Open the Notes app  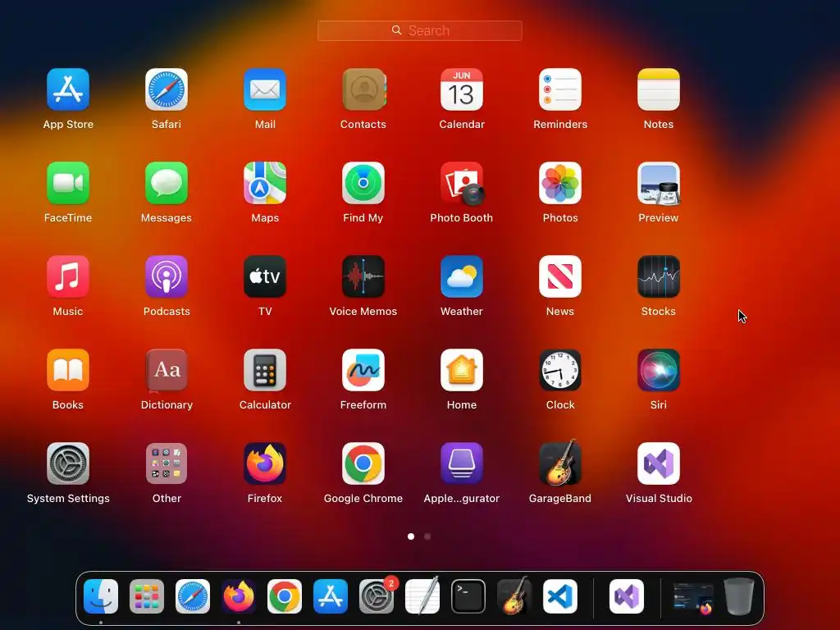[x=659, y=89]
